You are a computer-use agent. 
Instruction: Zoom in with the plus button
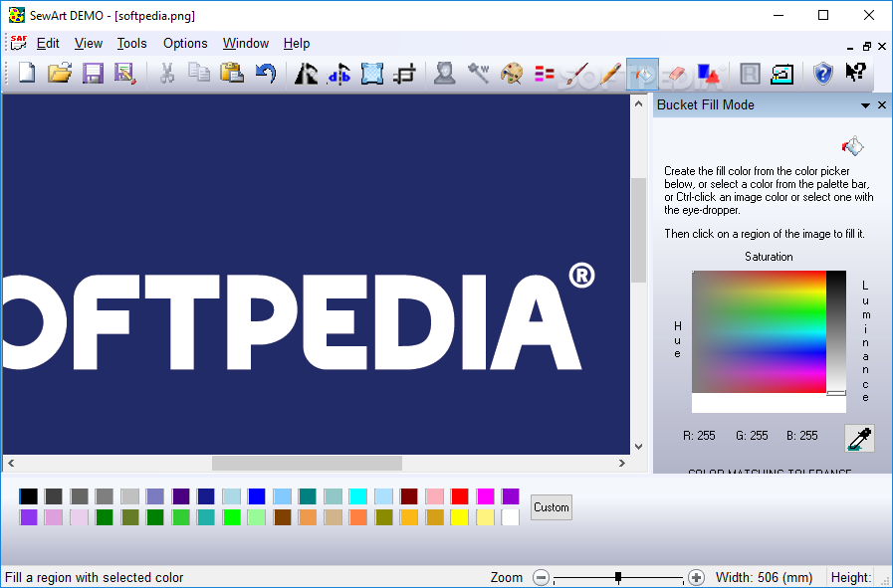tap(696, 578)
